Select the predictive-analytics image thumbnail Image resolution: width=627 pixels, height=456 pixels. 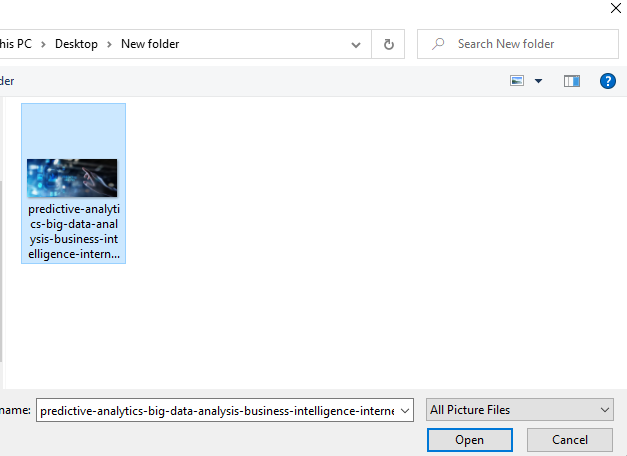click(x=72, y=177)
